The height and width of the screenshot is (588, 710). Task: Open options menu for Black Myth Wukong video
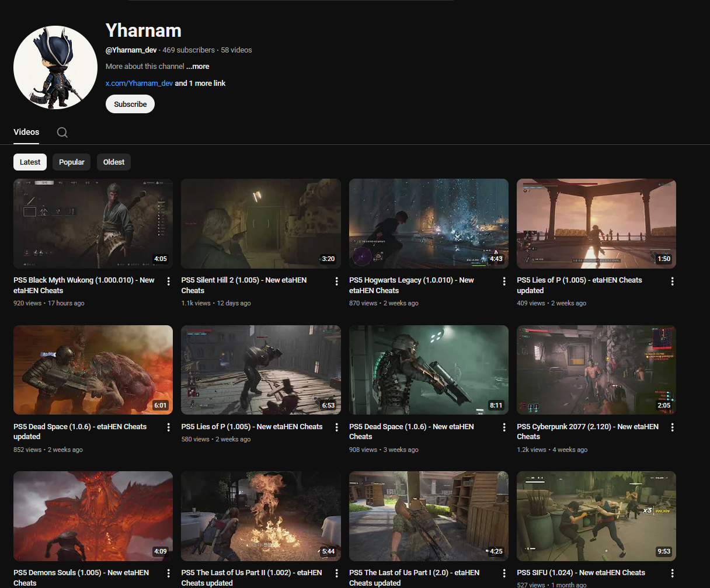tap(169, 281)
